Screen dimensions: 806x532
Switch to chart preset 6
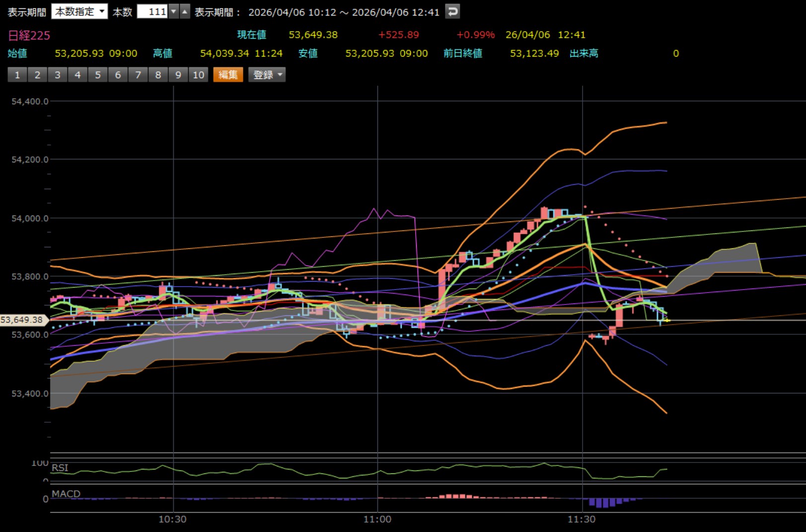(118, 75)
